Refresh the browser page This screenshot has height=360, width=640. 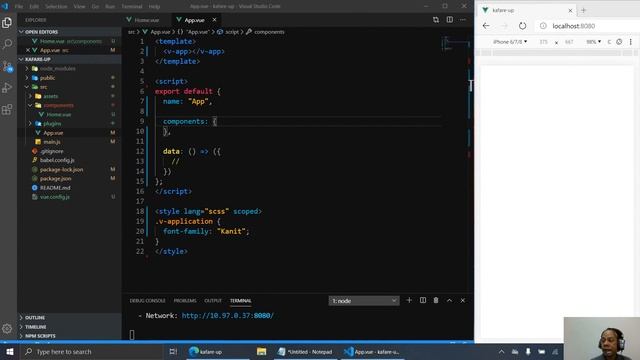point(522,26)
